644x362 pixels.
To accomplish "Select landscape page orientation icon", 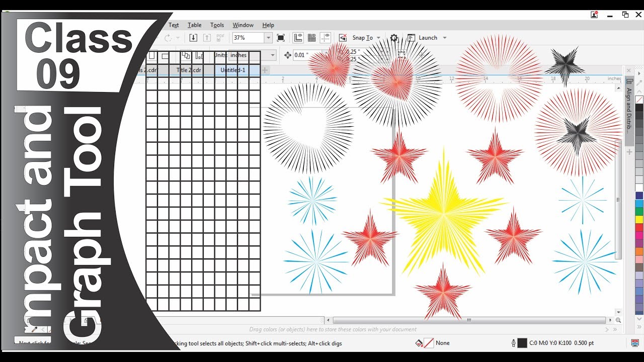I will [x=165, y=55].
